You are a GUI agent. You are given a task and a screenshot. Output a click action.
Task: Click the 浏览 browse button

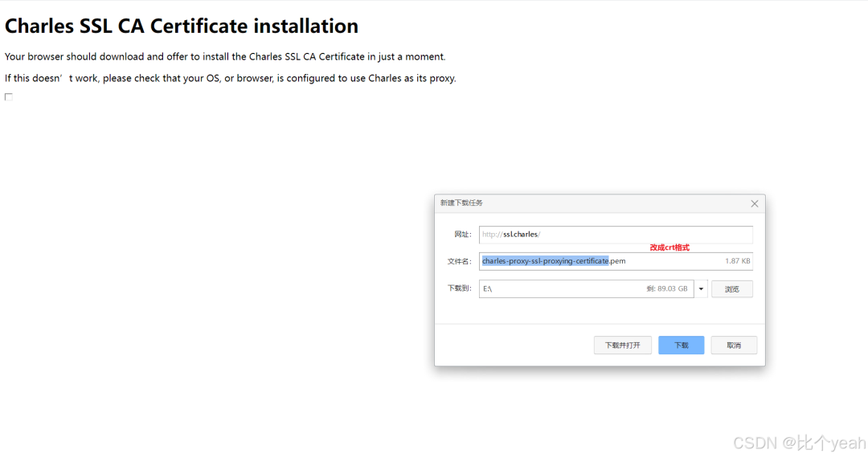click(732, 288)
